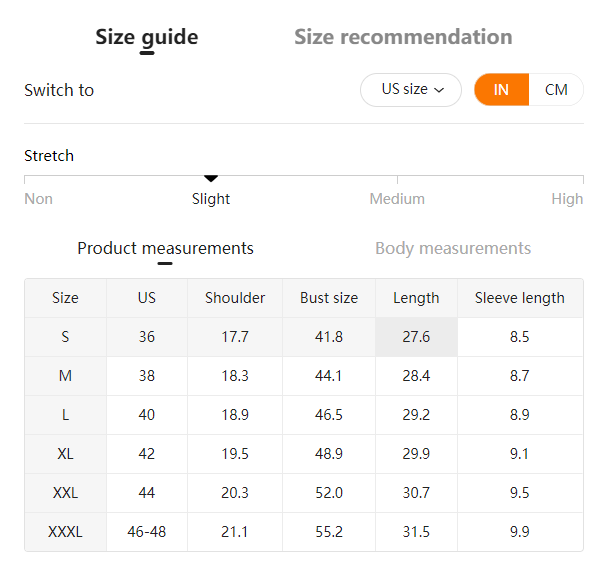Click the 46-48 US size cell
Viewport: 593px width, 562px height.
click(147, 532)
